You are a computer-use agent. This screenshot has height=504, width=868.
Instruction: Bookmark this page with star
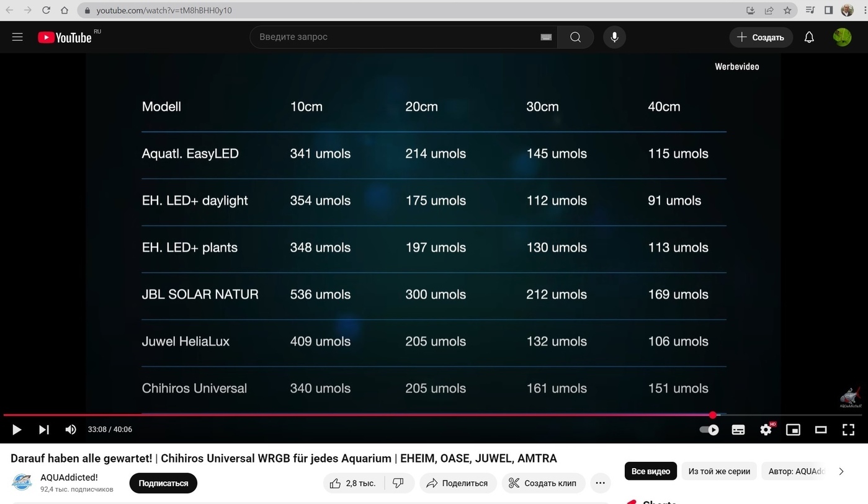click(x=787, y=10)
